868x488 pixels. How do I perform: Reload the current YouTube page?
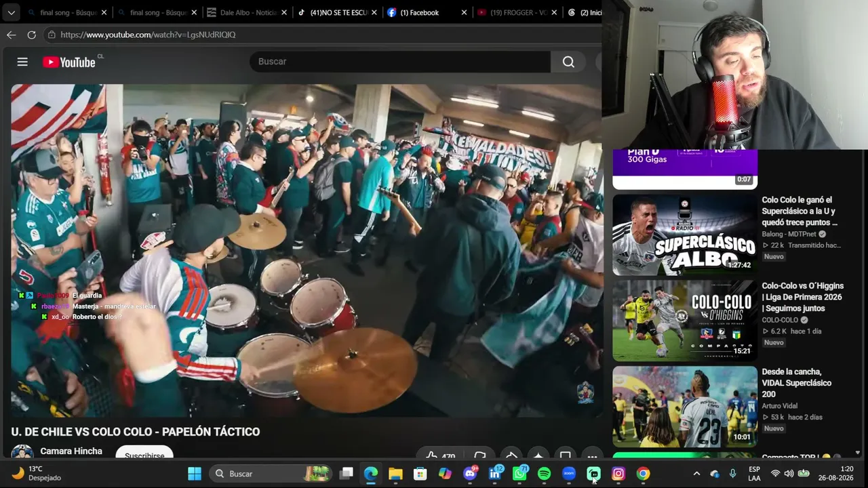(31, 35)
